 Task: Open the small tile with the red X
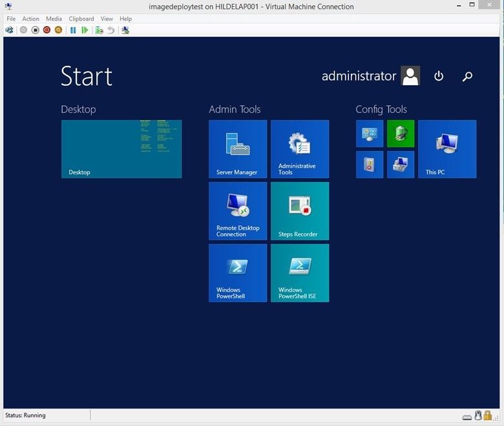(370, 165)
